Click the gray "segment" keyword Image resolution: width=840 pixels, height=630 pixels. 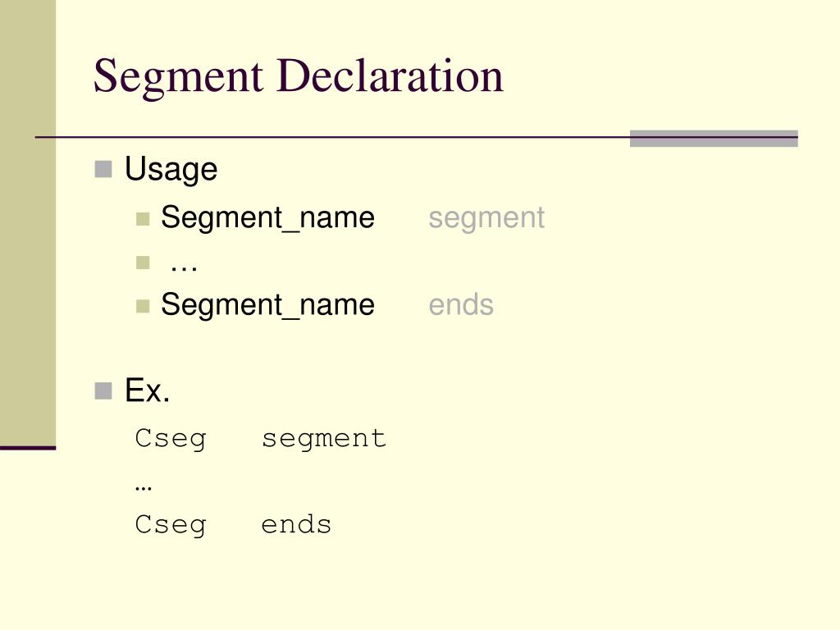[486, 218]
